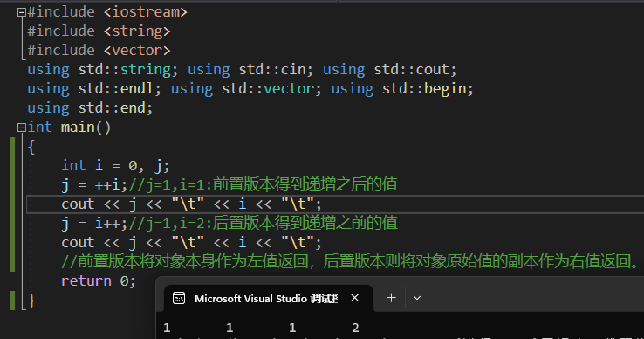Add a new terminal tab with plus
Viewport: 644px width, 339px height.
click(x=392, y=298)
